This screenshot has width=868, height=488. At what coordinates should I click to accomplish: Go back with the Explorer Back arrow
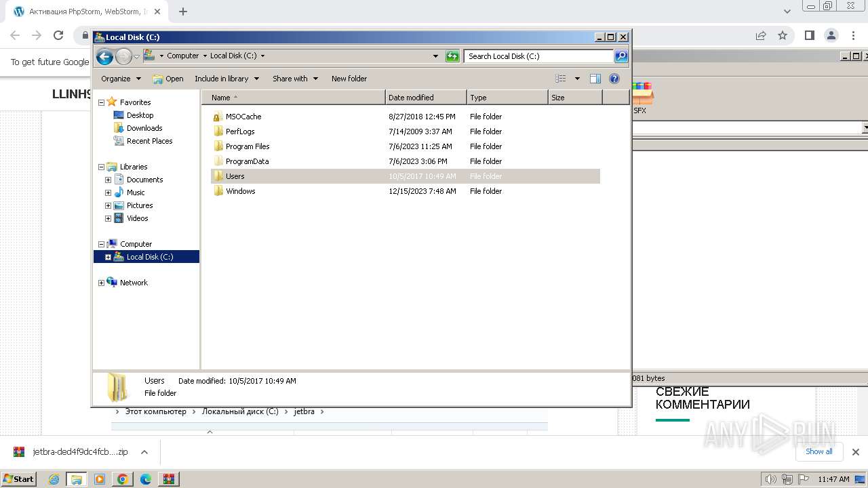point(104,56)
